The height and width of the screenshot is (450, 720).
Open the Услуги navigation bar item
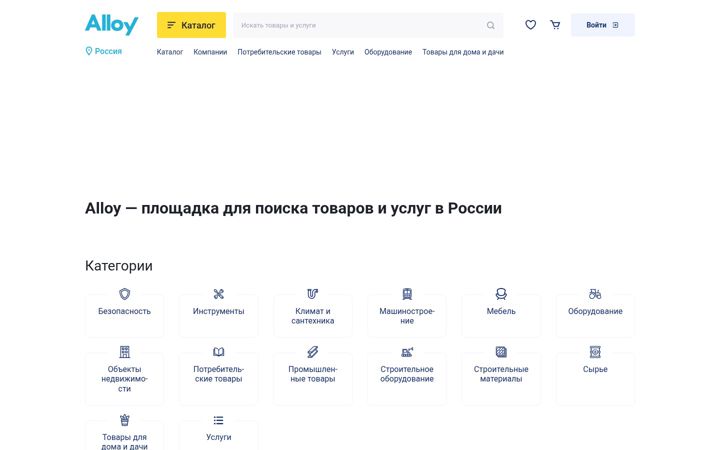pos(343,52)
